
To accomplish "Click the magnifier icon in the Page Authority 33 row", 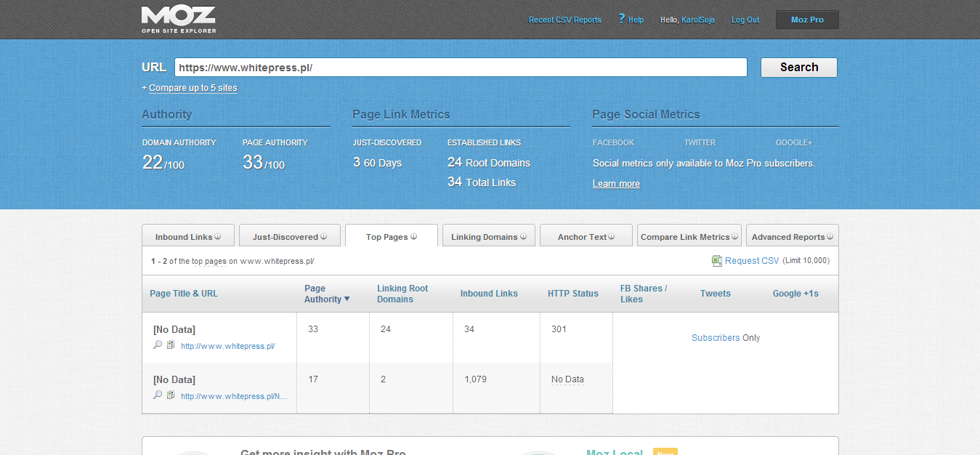I will [x=158, y=345].
